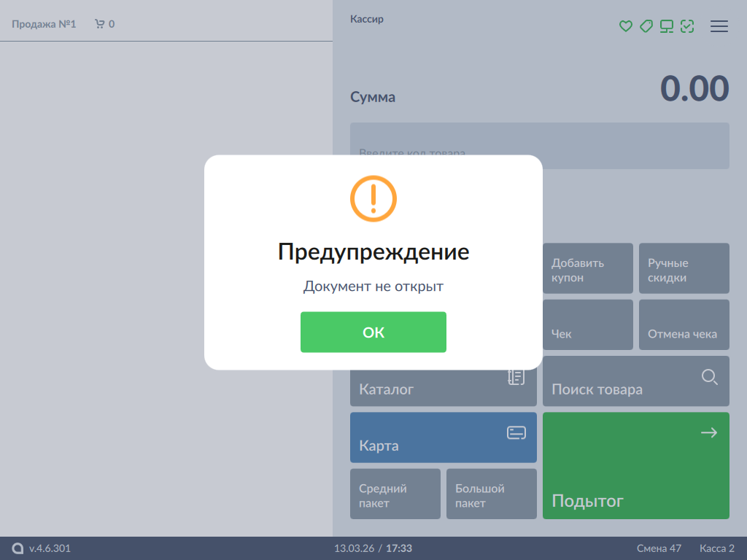The width and height of the screenshot is (747, 560).
Task: Click the dashed checkmark scan status icon
Action: point(686,26)
